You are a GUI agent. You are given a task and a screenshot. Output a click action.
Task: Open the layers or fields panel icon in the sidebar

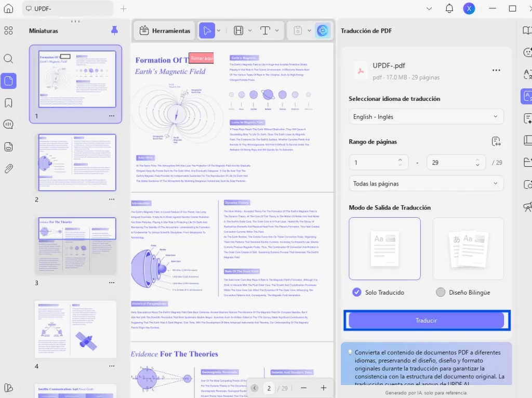[x=8, y=147]
